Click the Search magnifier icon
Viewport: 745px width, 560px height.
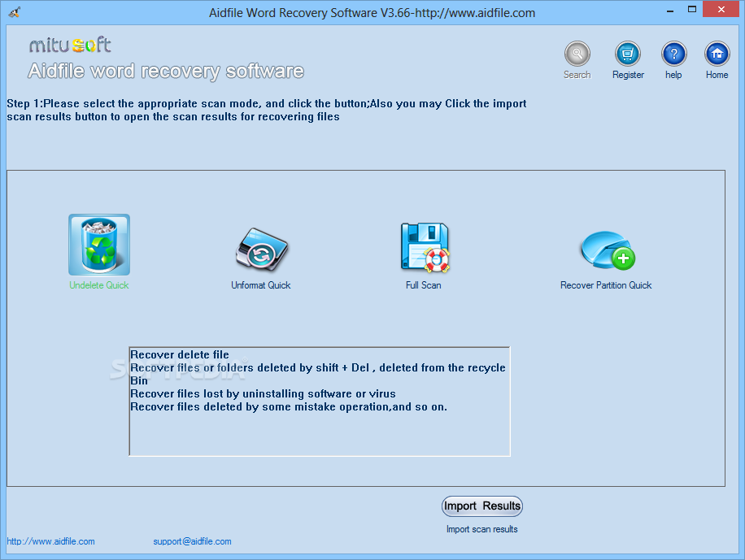tap(577, 54)
